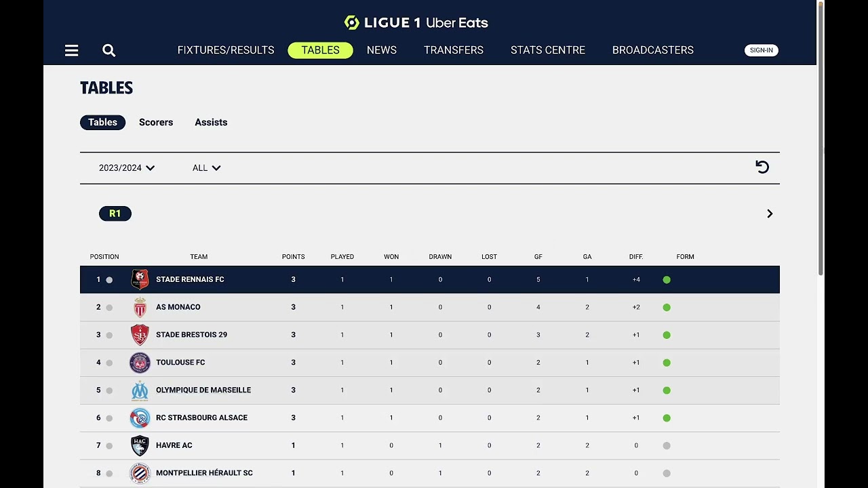
Task: Open the Broadcasters navigation item
Action: click(653, 50)
